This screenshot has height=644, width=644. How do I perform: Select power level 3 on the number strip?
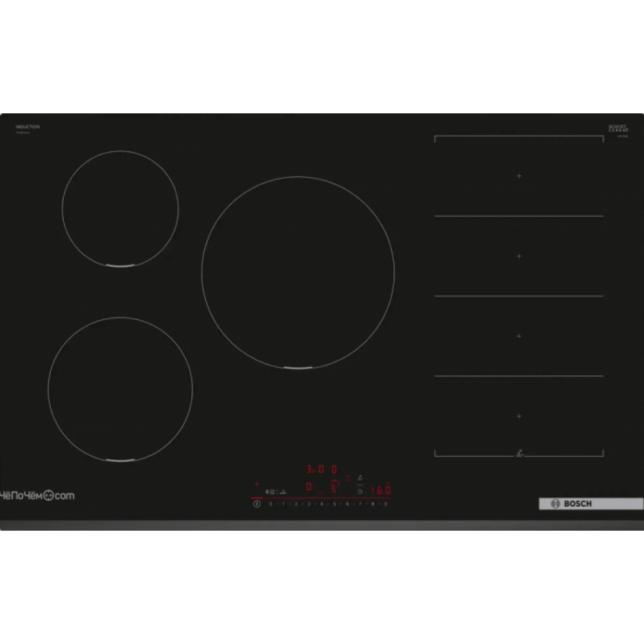309,504
